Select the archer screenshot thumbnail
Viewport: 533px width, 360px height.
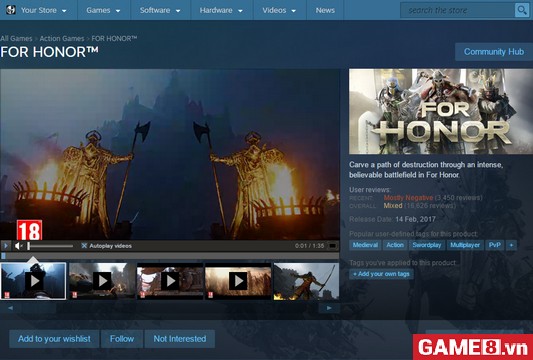coord(306,281)
